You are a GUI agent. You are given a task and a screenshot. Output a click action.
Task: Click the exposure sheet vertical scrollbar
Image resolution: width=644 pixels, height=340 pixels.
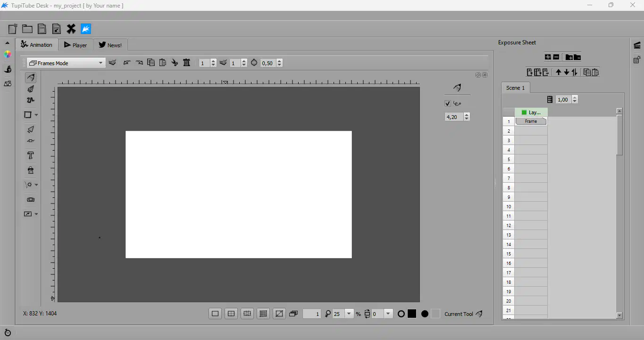click(619, 135)
